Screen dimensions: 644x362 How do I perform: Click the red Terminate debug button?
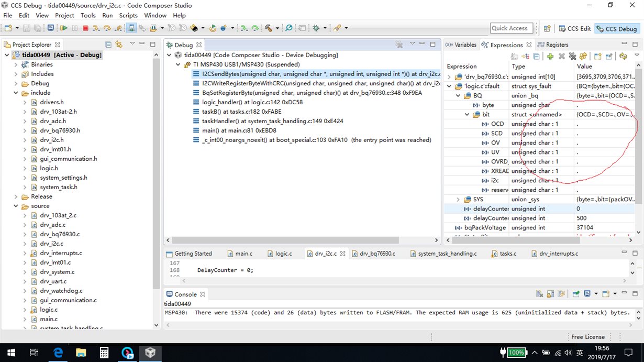[85, 28]
